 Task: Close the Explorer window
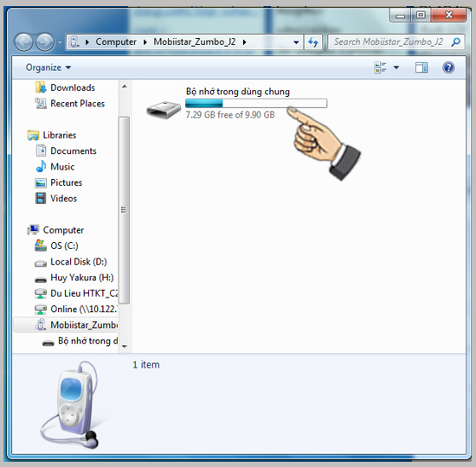coord(448,16)
